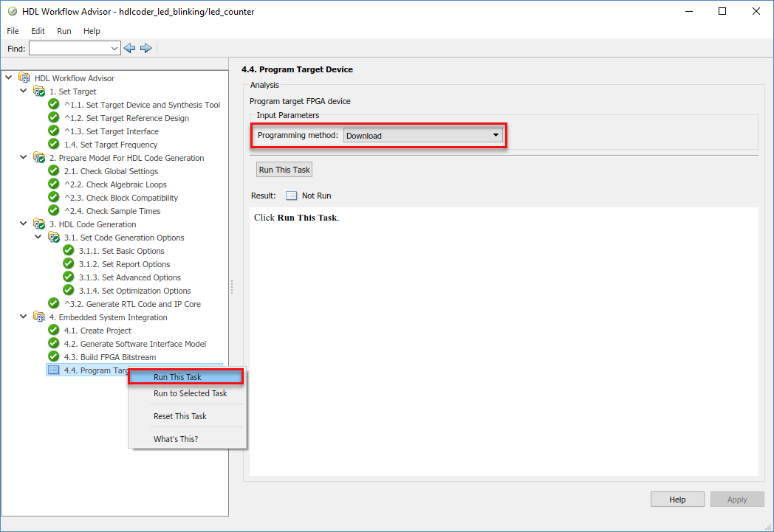
Task: Click the green check beside Build FPGA Bitstream
Action: pos(54,356)
